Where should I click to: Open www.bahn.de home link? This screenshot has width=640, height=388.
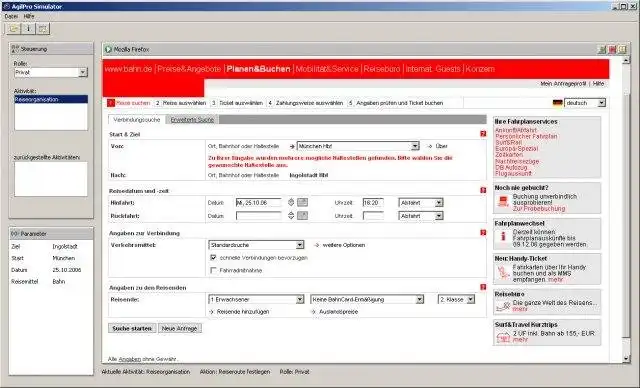tap(128, 69)
